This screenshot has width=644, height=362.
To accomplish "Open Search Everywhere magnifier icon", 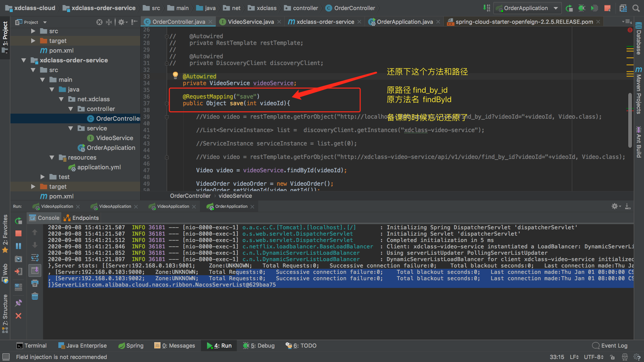I will point(636,8).
